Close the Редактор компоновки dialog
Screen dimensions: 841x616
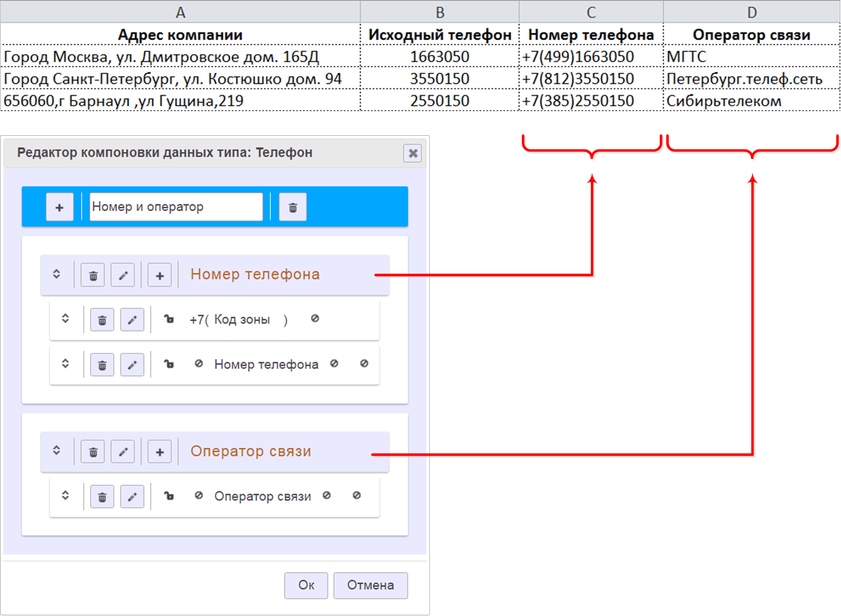tap(412, 152)
